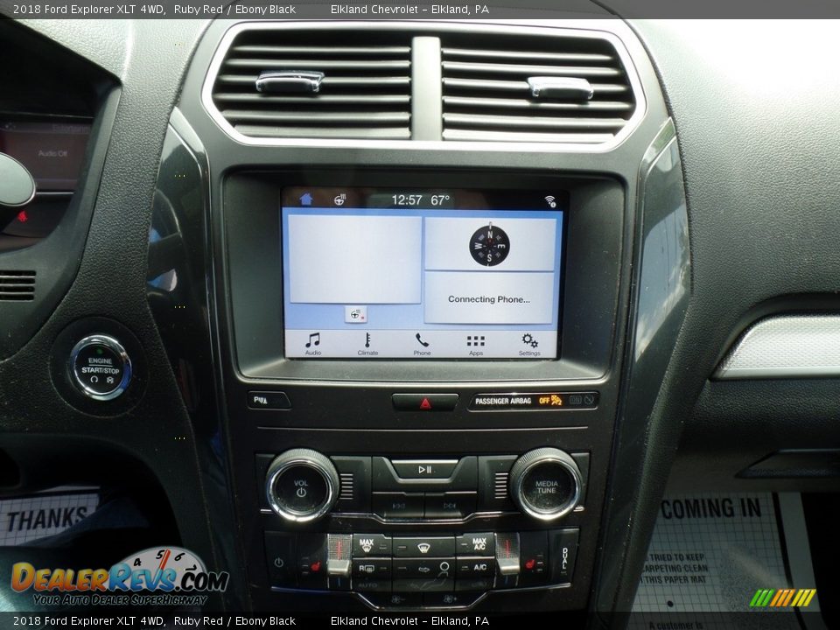The height and width of the screenshot is (630, 840).
Task: Turn on the hazard warning lights button
Action: [x=425, y=402]
